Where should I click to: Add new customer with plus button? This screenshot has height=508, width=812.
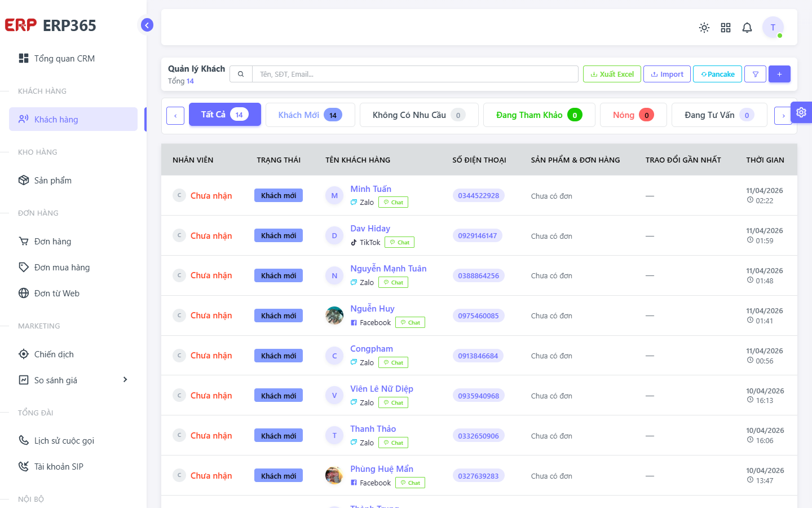click(779, 74)
